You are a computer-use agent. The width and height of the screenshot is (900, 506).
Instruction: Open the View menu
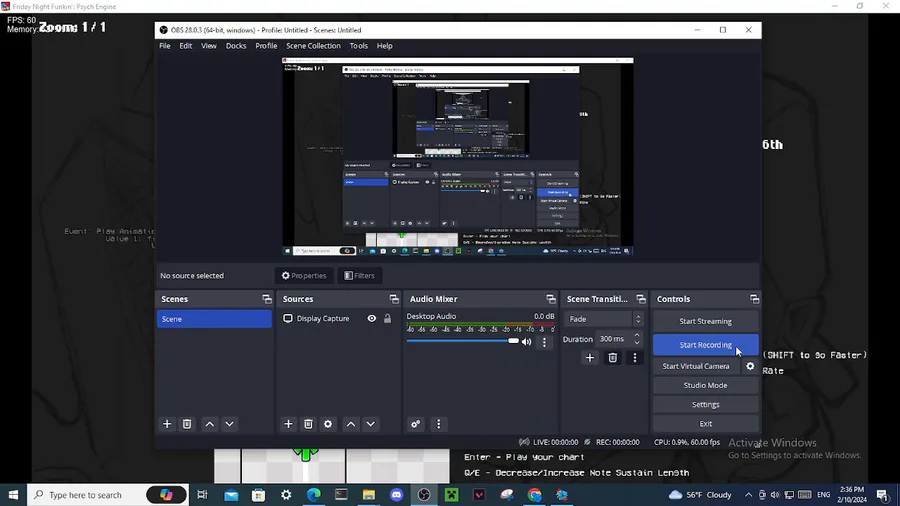click(x=208, y=46)
